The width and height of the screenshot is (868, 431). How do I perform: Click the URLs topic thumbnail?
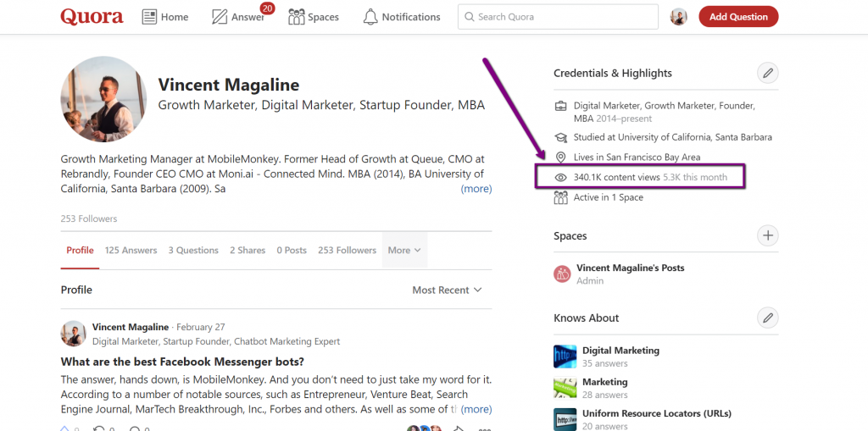[x=565, y=419]
